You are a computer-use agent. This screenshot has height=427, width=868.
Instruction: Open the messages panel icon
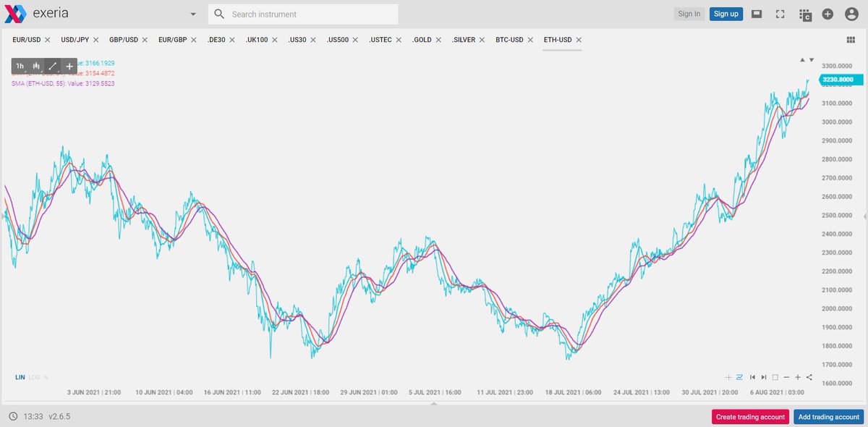pos(757,14)
